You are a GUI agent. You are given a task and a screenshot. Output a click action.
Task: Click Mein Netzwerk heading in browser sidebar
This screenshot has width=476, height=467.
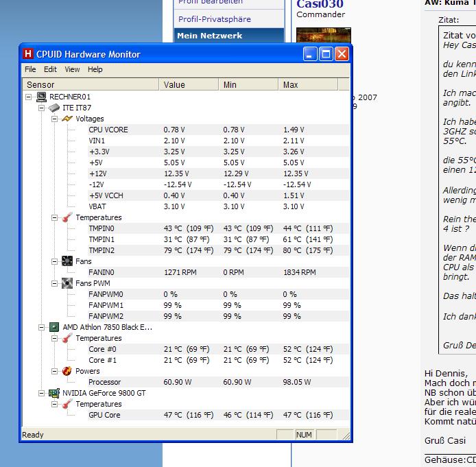209,36
